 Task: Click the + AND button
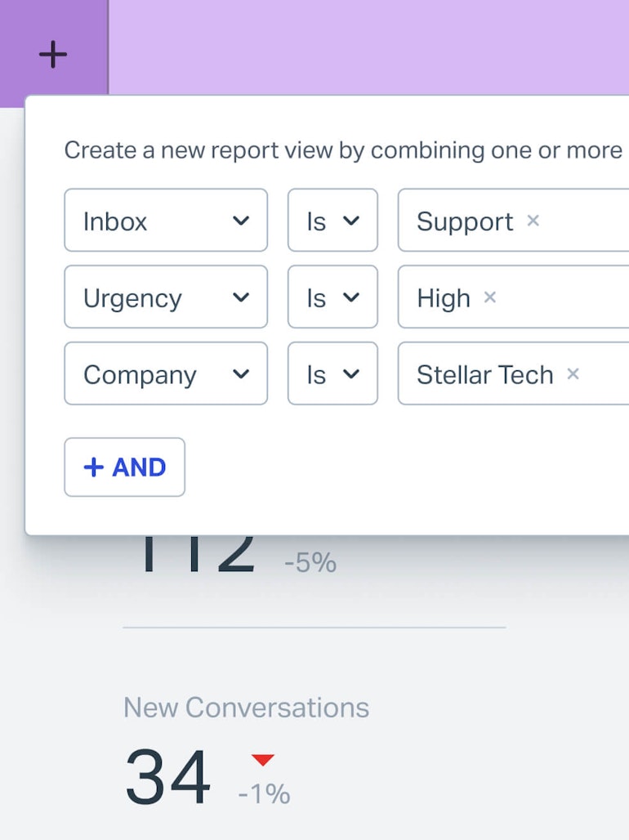tap(125, 467)
